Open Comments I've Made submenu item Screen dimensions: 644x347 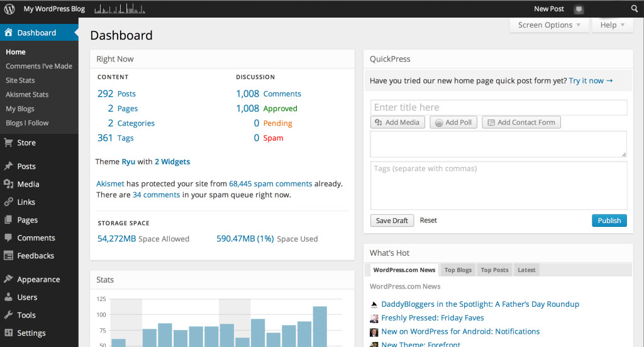pos(39,66)
